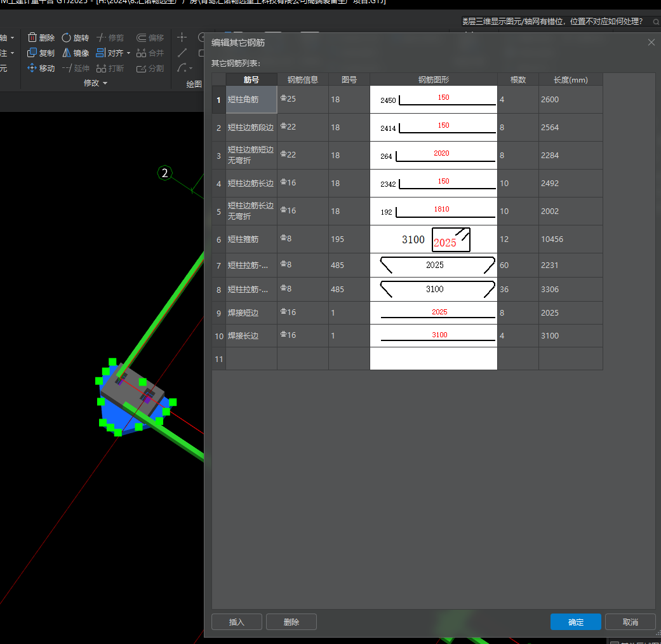Viewport: 661px width, 644px height.
Task: Click the 复制 (copy) tool
Action: [41, 53]
